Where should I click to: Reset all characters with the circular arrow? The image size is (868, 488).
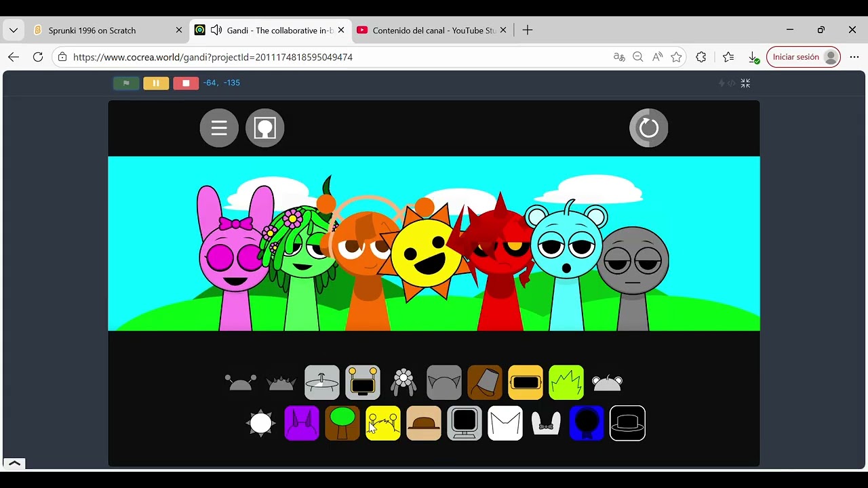tap(649, 127)
